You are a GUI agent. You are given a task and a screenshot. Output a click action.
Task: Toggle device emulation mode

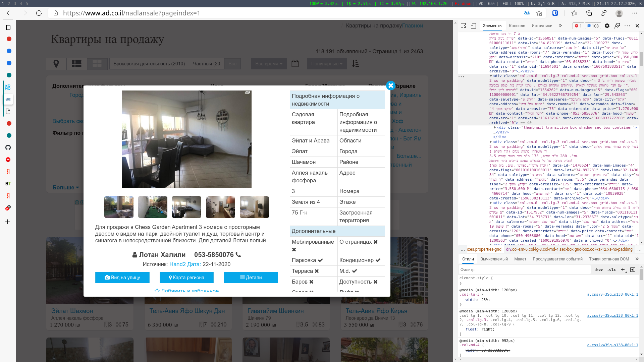pyautogui.click(x=473, y=26)
